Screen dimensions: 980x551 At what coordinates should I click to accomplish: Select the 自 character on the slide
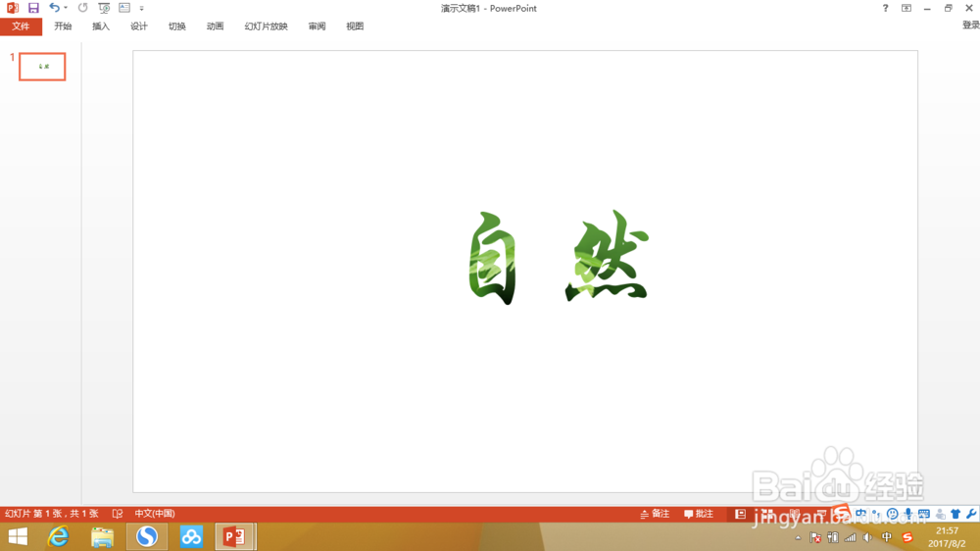tap(493, 258)
